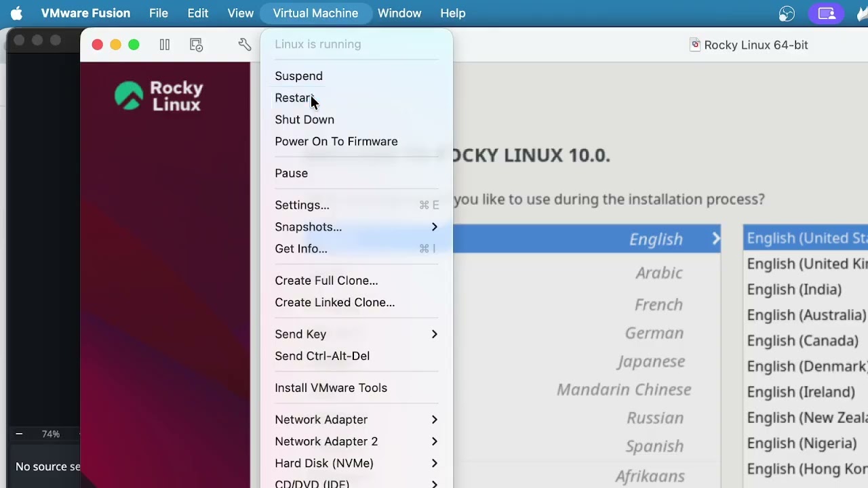Select English (Denmark) locale

click(x=807, y=366)
